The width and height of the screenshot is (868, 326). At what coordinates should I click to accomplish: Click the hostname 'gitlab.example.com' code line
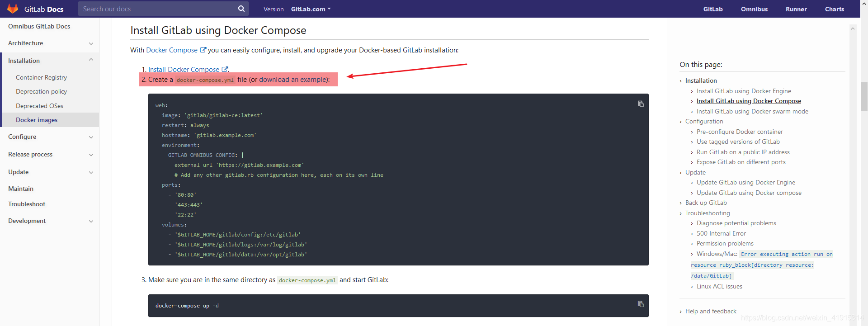[209, 135]
